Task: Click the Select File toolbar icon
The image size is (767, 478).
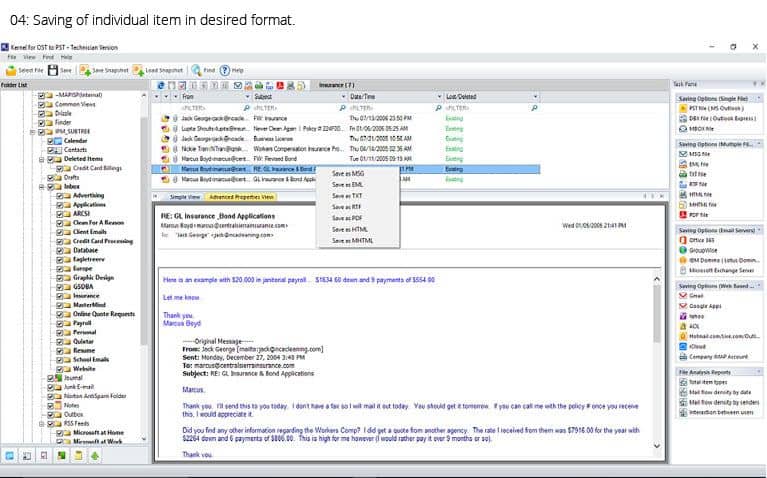Action: (11, 70)
